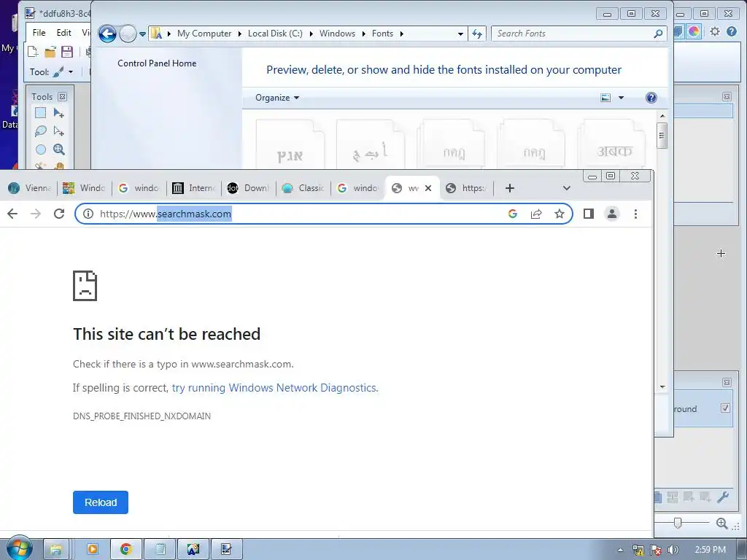Image resolution: width=747 pixels, height=560 pixels.
Task: Switch to the Interne tab in Chrome
Action: click(194, 188)
